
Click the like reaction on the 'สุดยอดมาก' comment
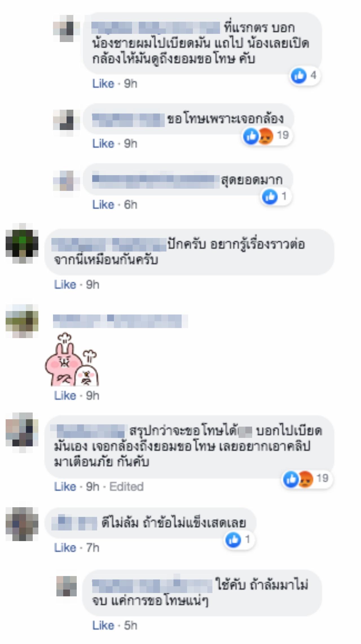[275, 197]
